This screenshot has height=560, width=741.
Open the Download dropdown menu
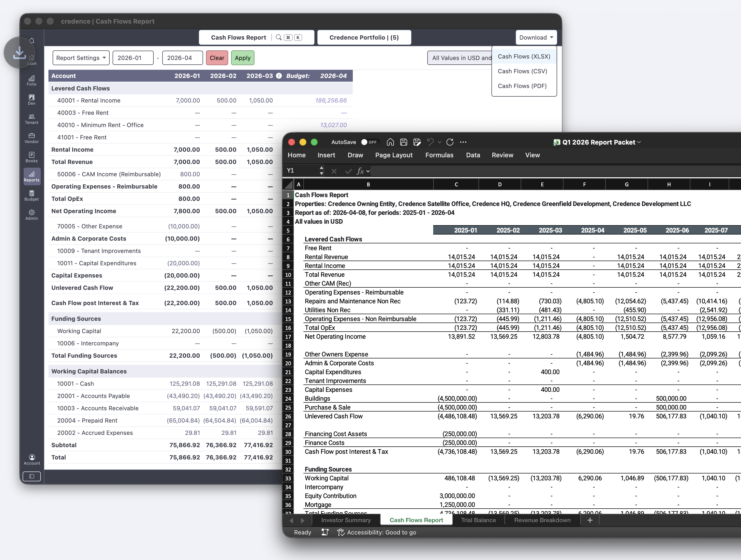(536, 37)
